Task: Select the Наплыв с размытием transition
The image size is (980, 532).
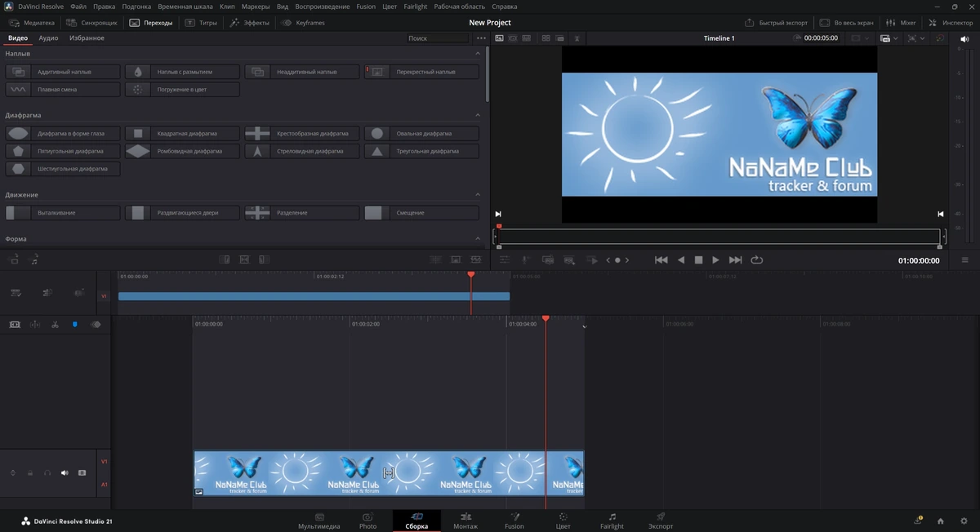Action: (182, 72)
